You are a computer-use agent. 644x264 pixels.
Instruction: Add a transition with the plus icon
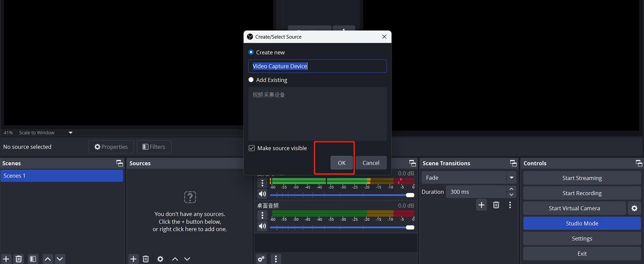482,205
